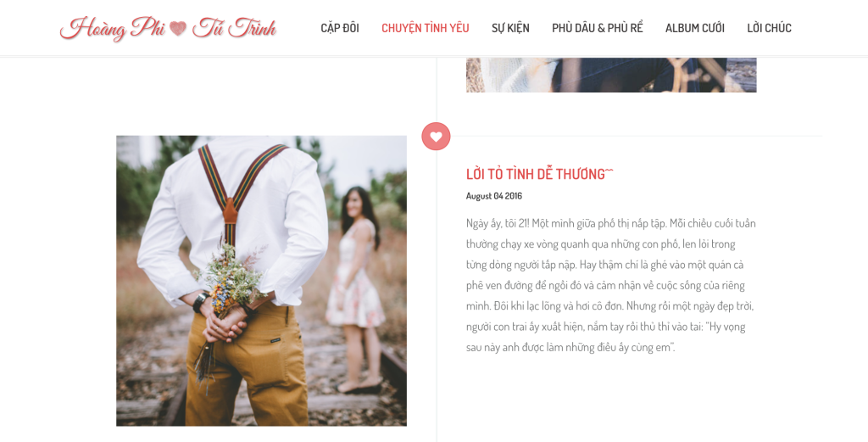Open the Lời Chúc page

769,28
